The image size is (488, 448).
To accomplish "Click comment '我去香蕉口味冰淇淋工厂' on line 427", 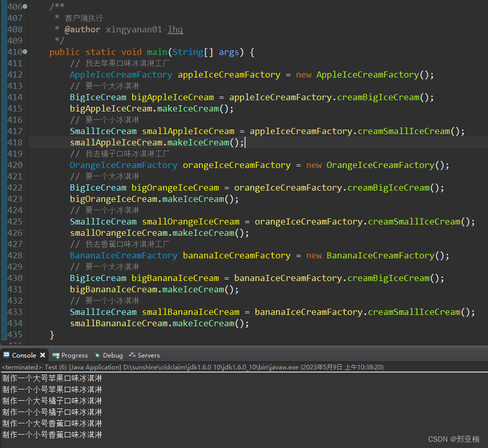I will click(x=127, y=245).
